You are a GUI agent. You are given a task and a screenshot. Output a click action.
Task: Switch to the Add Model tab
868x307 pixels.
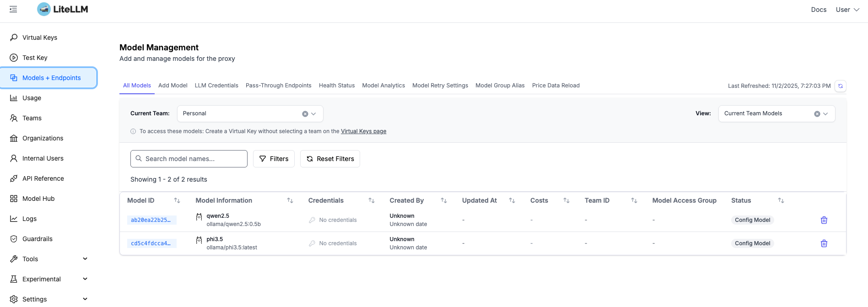[x=173, y=86]
